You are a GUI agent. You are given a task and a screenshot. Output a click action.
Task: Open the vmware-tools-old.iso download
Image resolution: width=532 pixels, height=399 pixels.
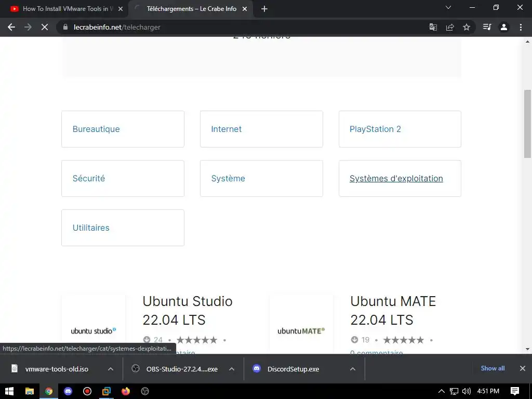coord(57,369)
